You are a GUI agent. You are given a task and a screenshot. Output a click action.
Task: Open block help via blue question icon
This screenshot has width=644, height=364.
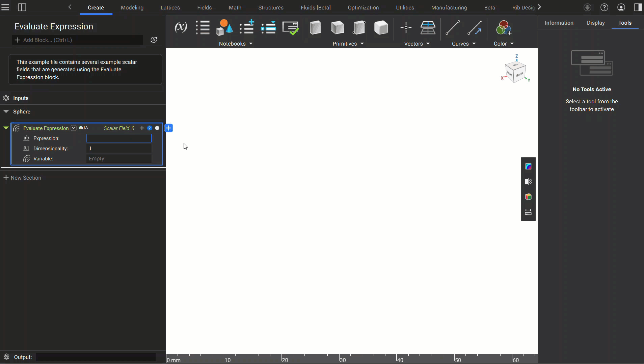pos(150,128)
